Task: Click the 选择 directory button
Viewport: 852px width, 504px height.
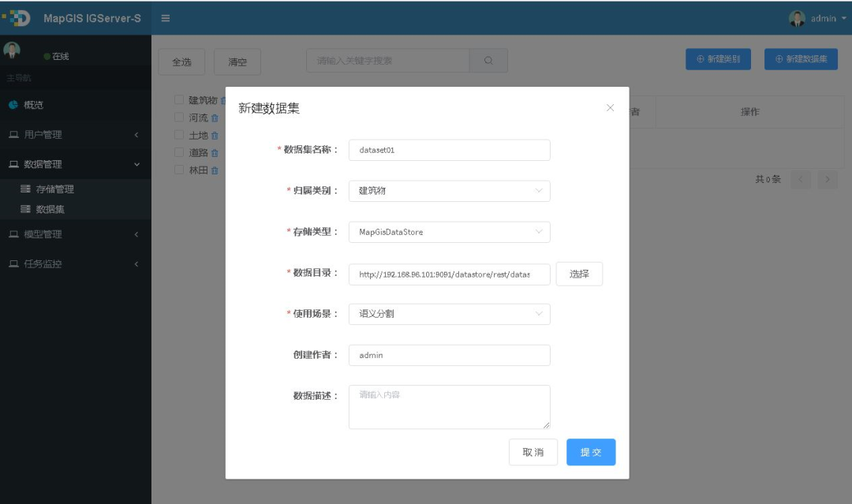Action: click(579, 274)
